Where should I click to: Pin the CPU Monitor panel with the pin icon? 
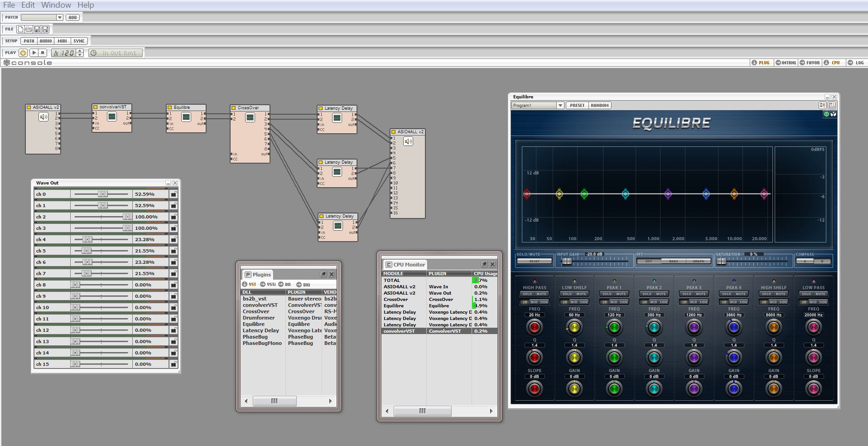coord(484,264)
